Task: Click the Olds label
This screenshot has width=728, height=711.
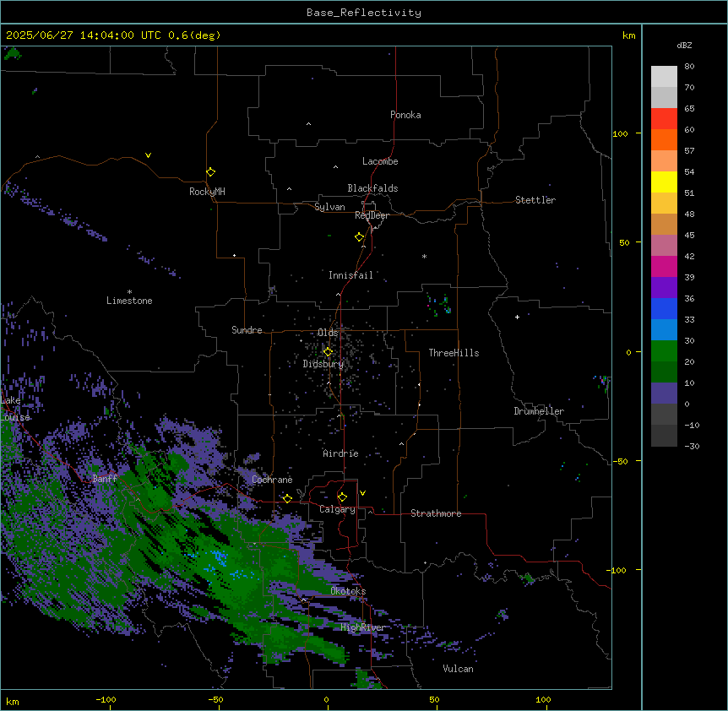Action: (328, 333)
